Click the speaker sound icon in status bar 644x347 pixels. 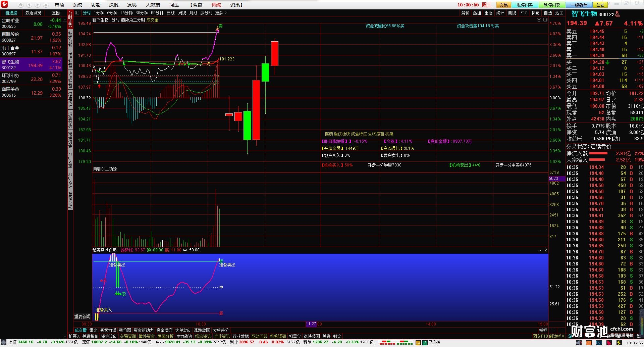click(579, 343)
